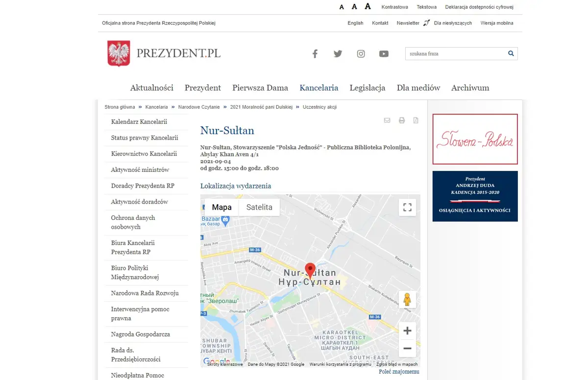Open the Pierwsza Dama menu
The width and height of the screenshot is (588, 380).
click(x=260, y=88)
